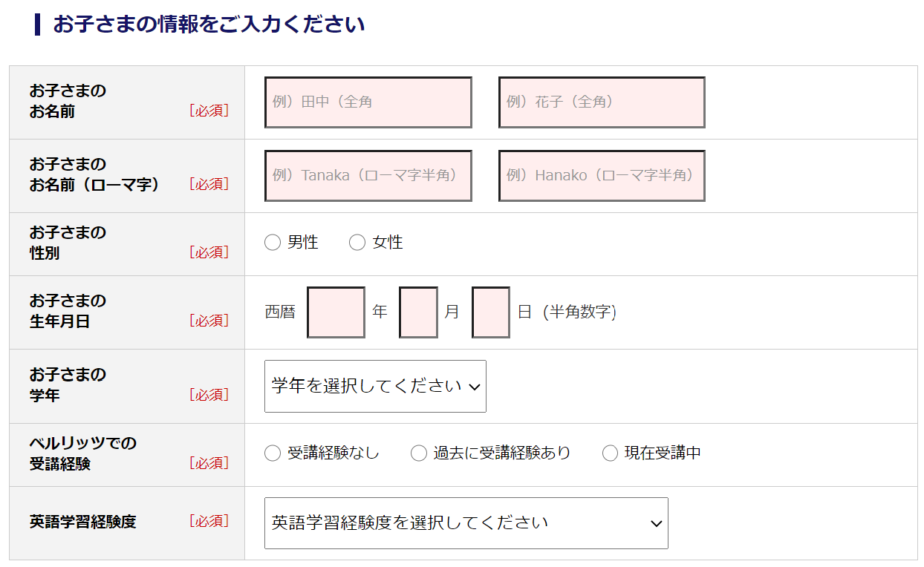
Task: Click chevron arrow on 学年 select box
Action: pos(475,387)
